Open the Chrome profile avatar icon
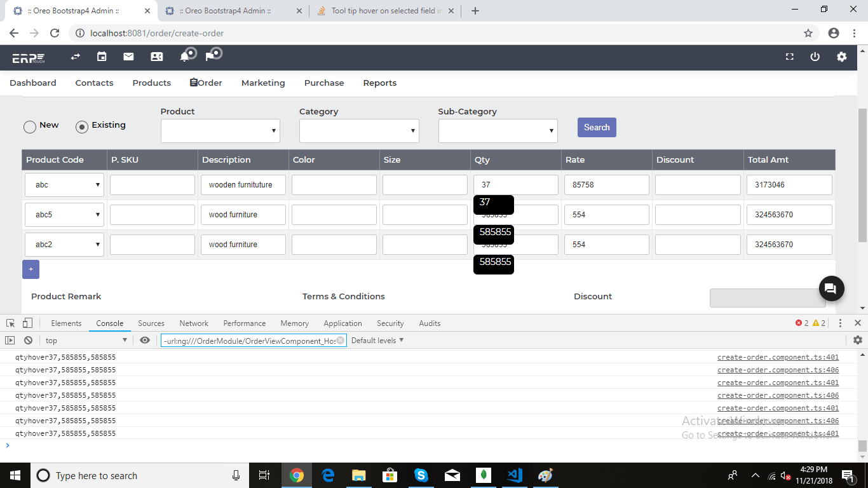 pyautogui.click(x=834, y=33)
